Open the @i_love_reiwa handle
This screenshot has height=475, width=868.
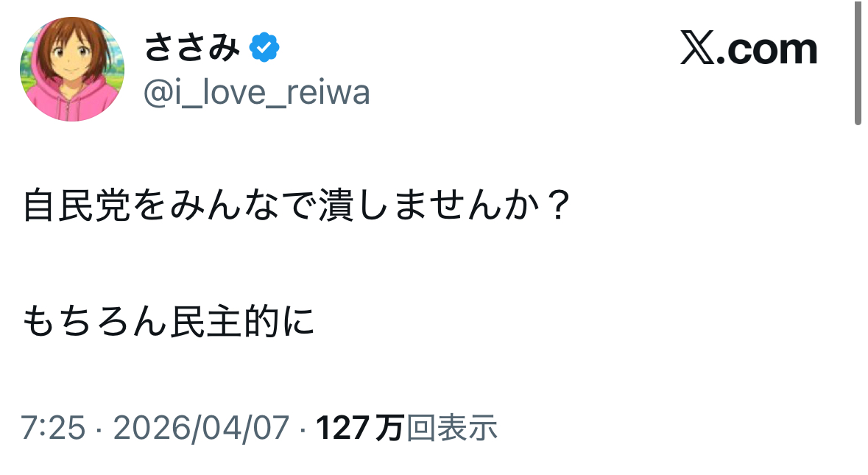tap(257, 94)
